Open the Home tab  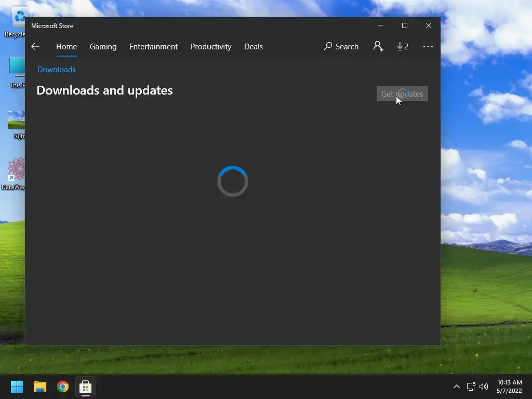coord(66,46)
